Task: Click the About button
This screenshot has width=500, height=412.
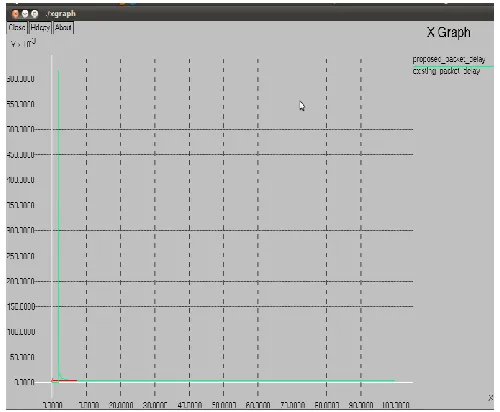Action: coord(63,27)
